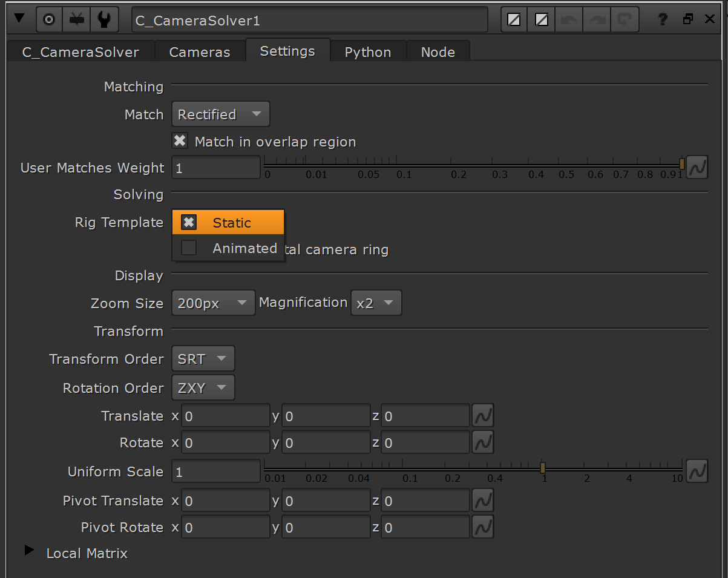Open the second color swatch beside undo
This screenshot has width=728, height=578.
tap(542, 20)
